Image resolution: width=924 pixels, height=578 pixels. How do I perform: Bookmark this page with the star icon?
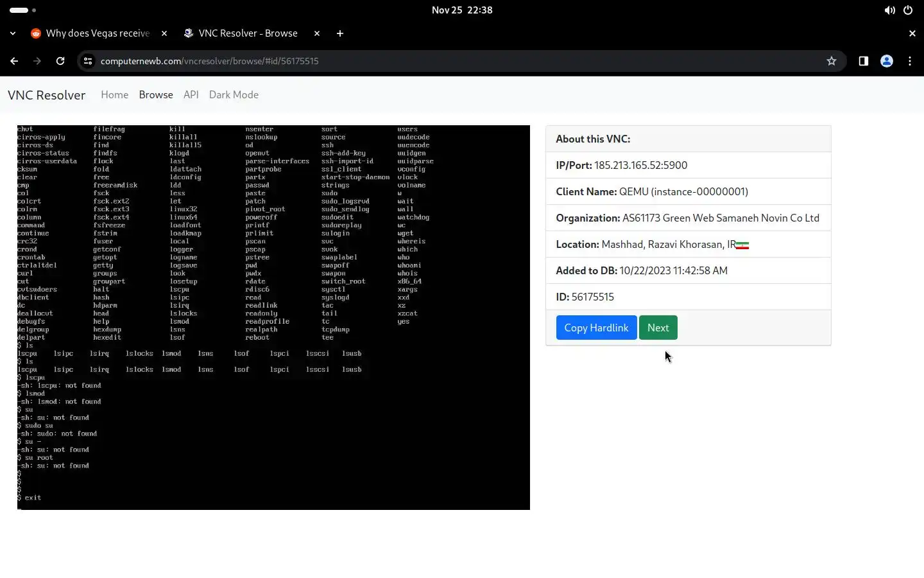click(x=832, y=61)
